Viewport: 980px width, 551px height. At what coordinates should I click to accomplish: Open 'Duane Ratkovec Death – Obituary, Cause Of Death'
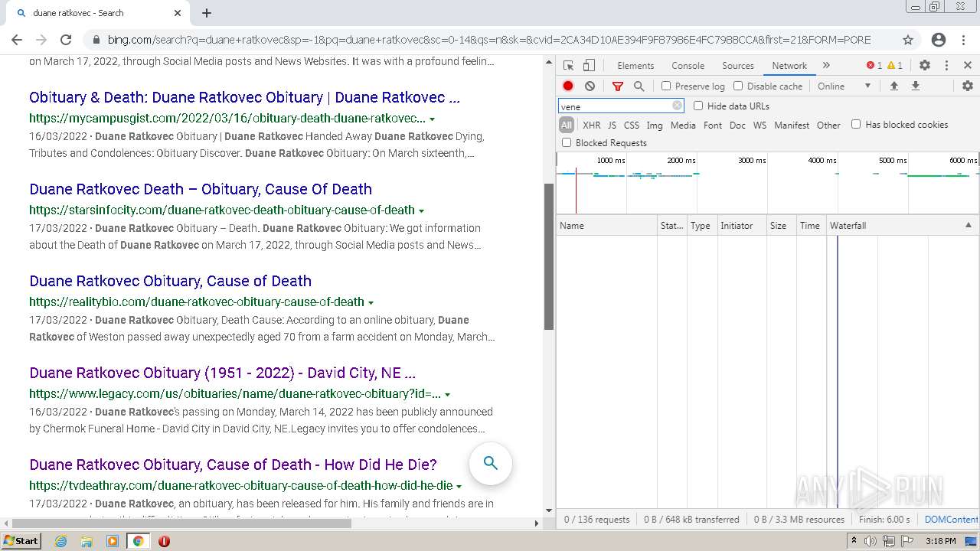tap(201, 189)
